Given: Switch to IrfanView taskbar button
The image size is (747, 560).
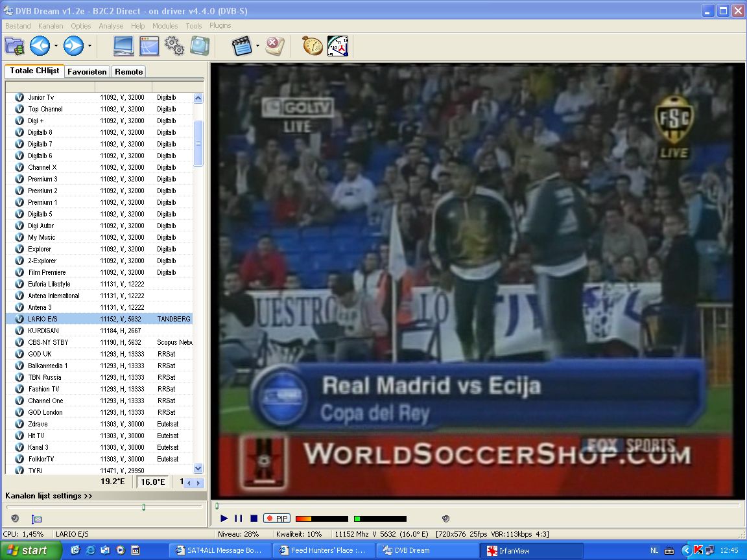Looking at the screenshot, I should [x=532, y=551].
